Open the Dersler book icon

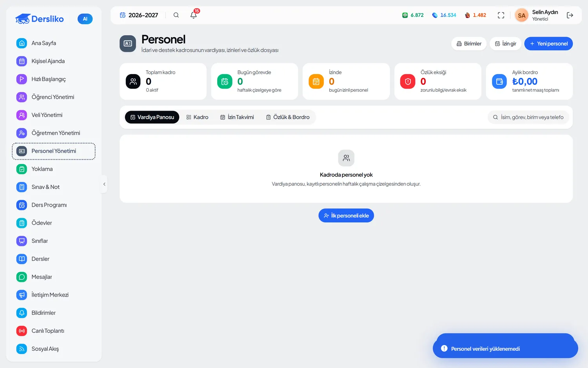[22, 259]
